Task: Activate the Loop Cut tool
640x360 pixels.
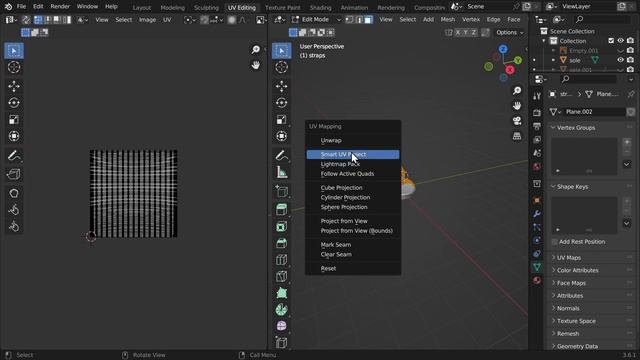Action: tap(282, 260)
